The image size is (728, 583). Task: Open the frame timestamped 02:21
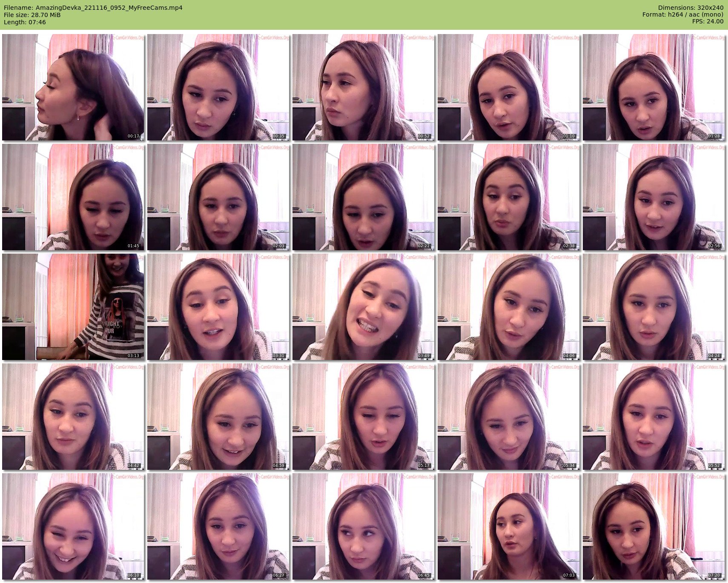(364, 197)
